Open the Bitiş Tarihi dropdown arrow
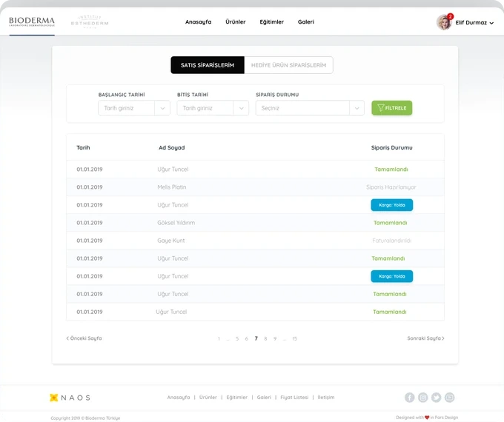The height and width of the screenshot is (422, 504). click(x=241, y=108)
